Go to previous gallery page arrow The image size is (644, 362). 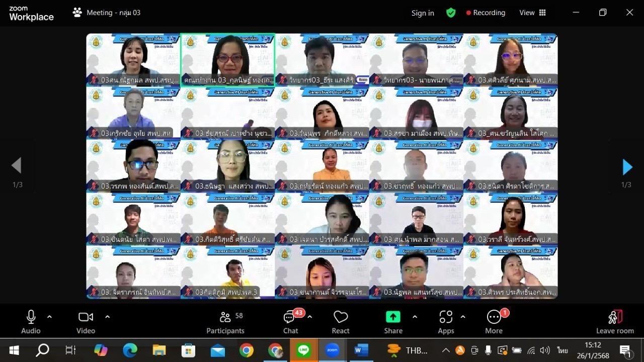tap(17, 165)
